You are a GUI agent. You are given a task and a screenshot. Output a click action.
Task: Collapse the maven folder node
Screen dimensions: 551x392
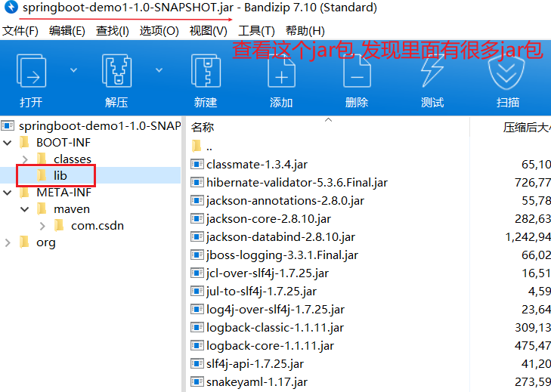point(25,209)
